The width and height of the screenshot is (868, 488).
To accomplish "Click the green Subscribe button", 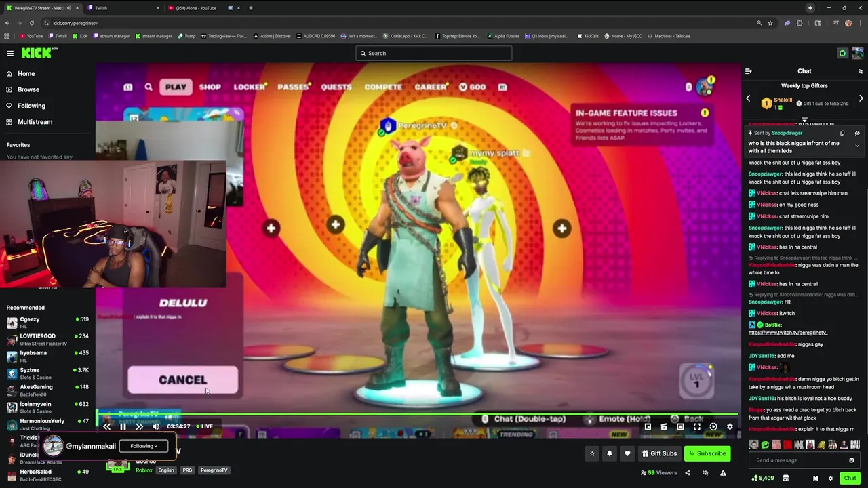I will (707, 453).
